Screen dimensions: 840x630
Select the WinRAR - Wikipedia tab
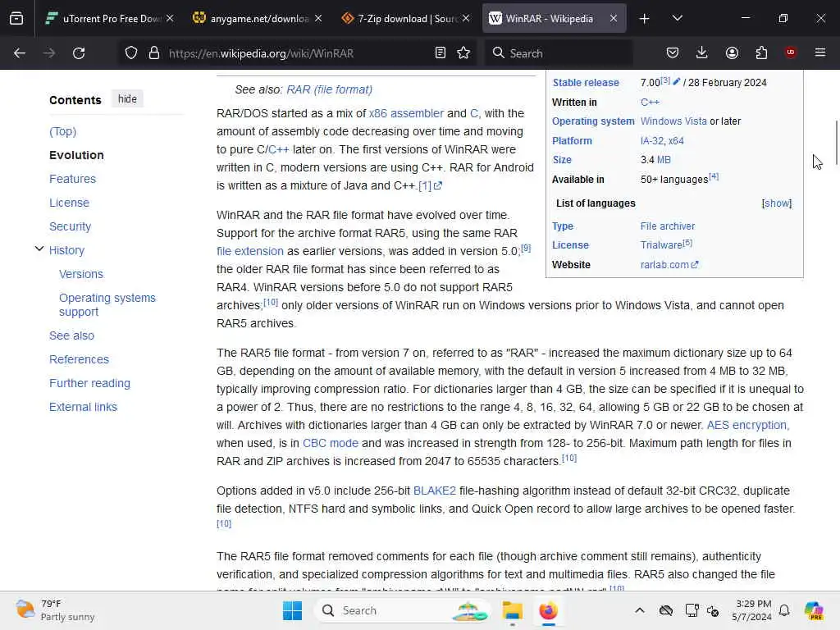tap(555, 19)
